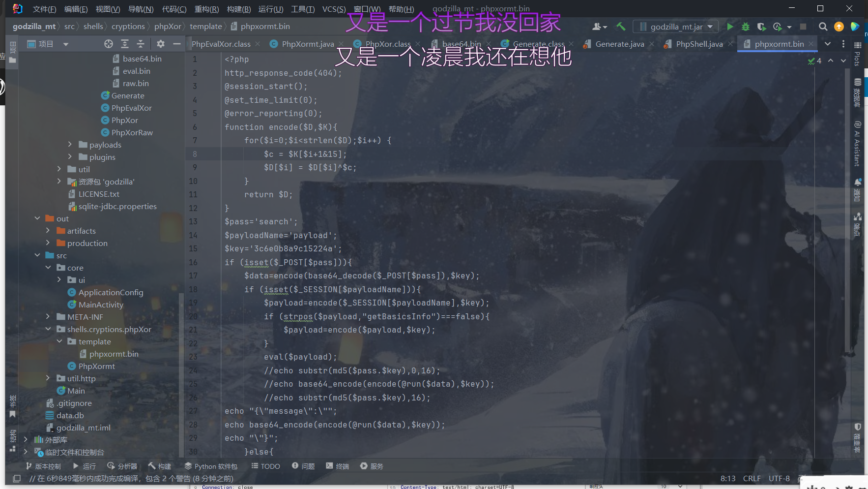Click the stop process square icon

pyautogui.click(x=803, y=27)
